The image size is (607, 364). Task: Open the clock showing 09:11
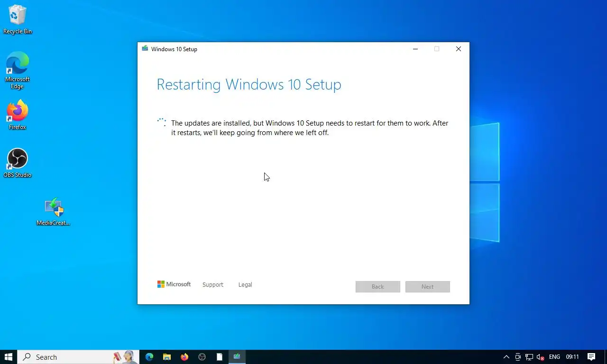pos(572,357)
